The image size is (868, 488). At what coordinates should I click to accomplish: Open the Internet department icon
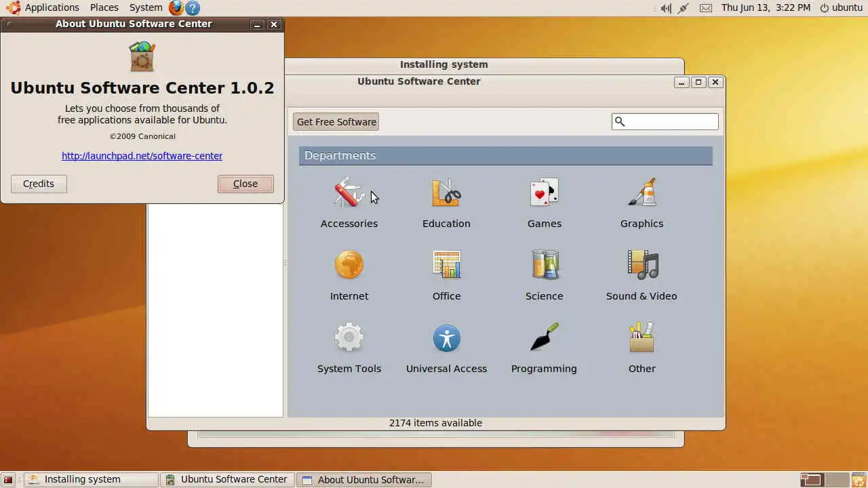click(x=349, y=265)
